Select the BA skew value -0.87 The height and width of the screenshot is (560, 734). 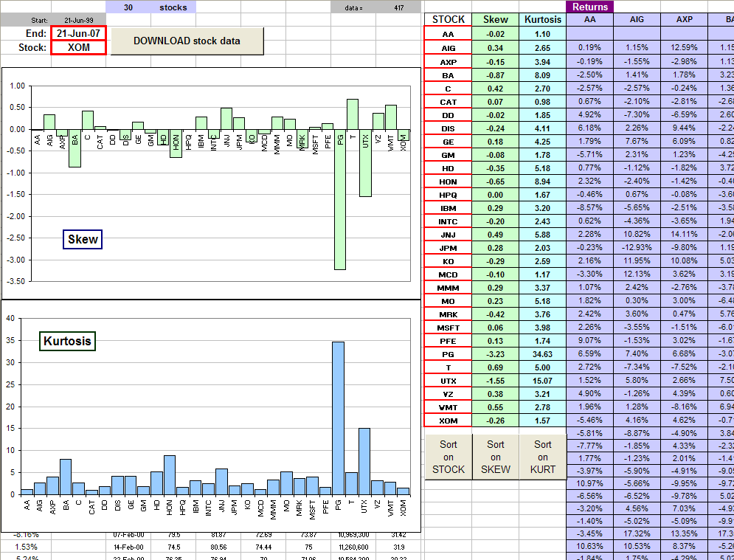tap(495, 75)
